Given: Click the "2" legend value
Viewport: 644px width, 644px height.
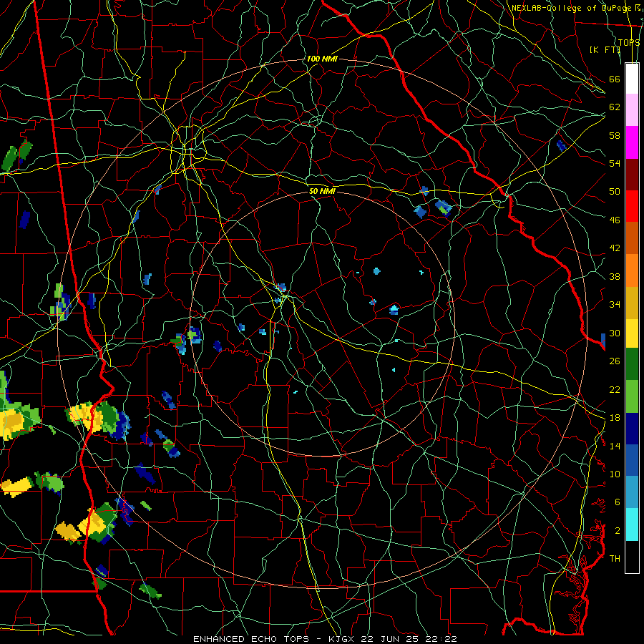Looking at the screenshot, I should tap(618, 531).
